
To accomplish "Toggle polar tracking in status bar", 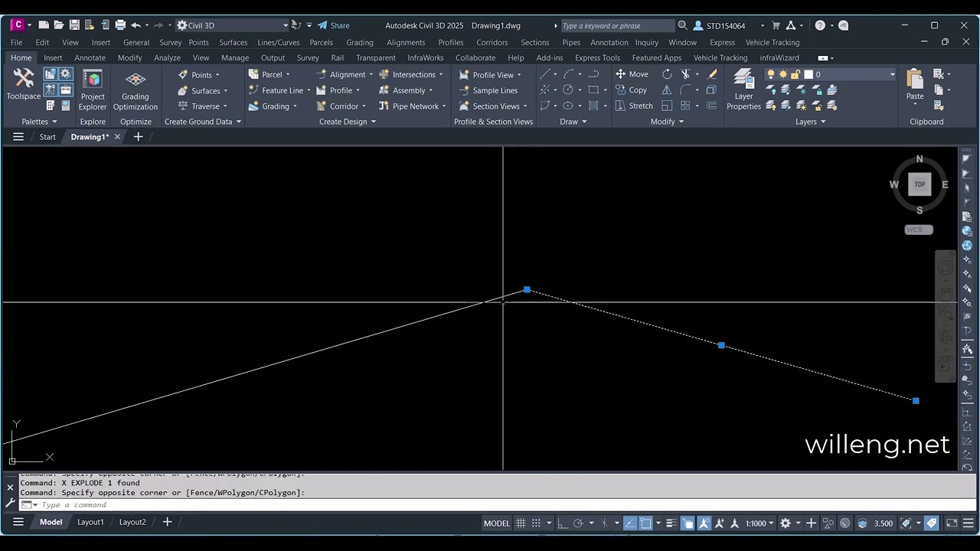I will pos(579,523).
